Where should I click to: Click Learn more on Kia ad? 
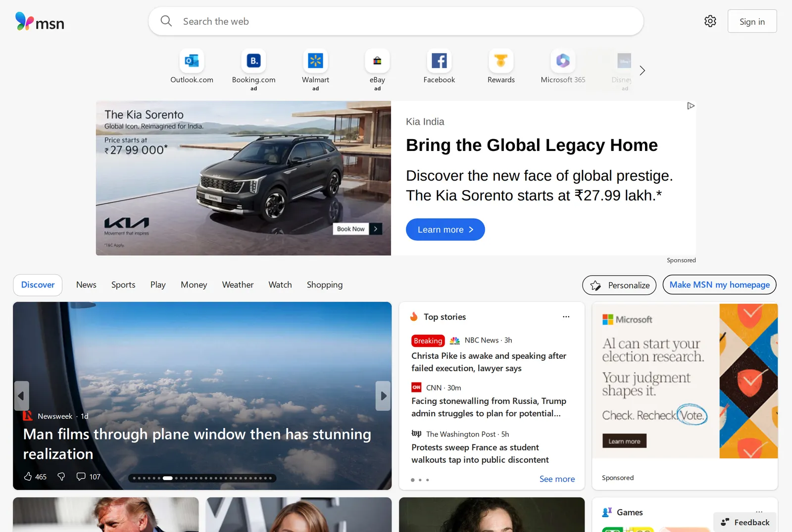(445, 230)
